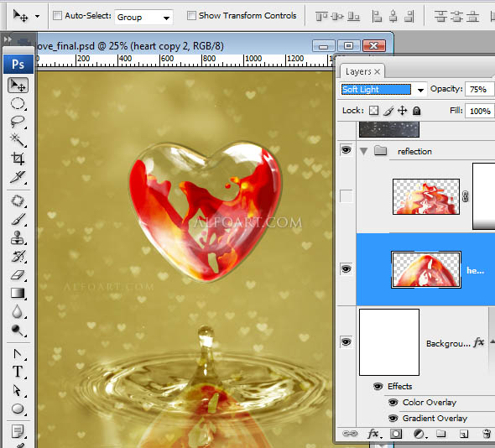This screenshot has width=495, height=448.
Task: Click the Background layer white thumbnail
Action: [x=389, y=342]
